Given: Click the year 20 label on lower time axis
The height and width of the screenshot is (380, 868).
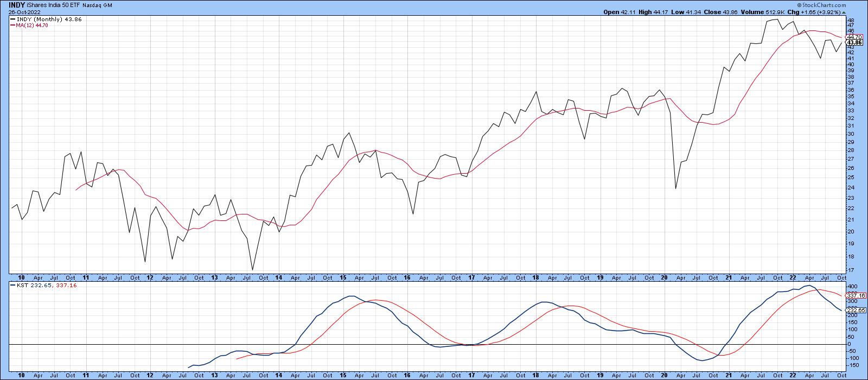Looking at the screenshot, I should coord(664,375).
